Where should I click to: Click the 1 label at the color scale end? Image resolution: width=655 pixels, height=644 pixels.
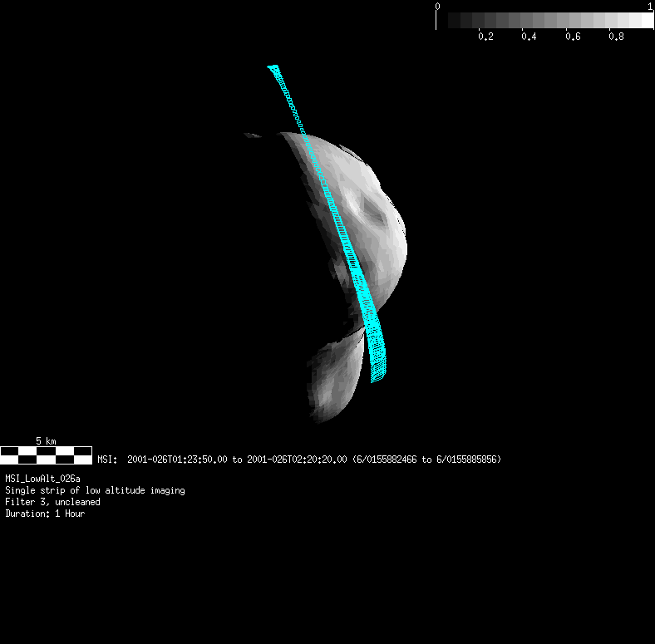click(x=650, y=7)
